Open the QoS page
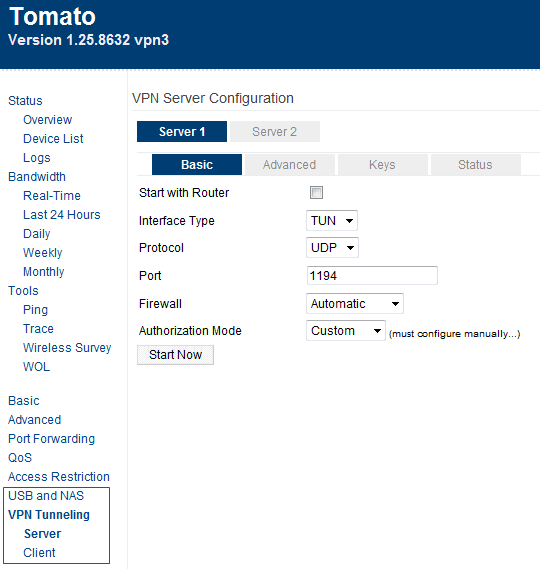The width and height of the screenshot is (540, 569). 20,458
